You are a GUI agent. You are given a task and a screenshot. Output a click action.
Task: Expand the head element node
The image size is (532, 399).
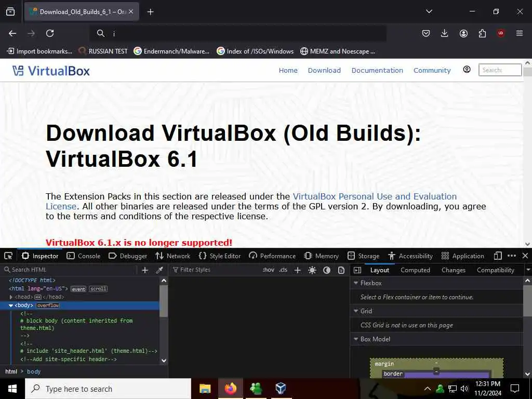pos(11,297)
